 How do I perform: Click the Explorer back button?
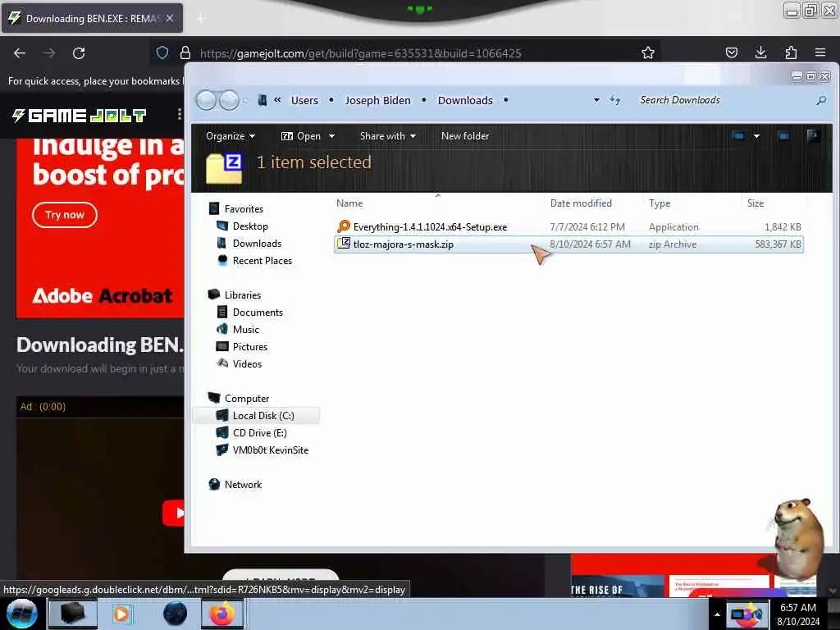206,100
